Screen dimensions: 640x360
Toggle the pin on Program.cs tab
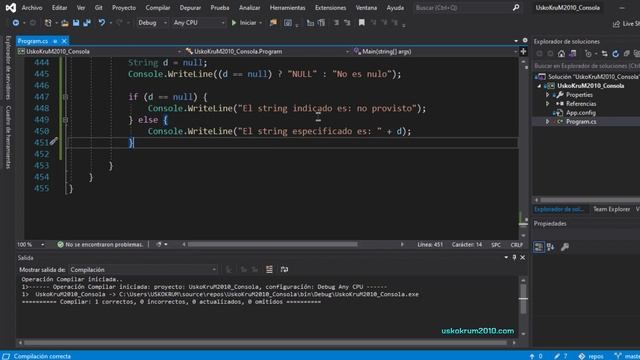click(x=55, y=41)
